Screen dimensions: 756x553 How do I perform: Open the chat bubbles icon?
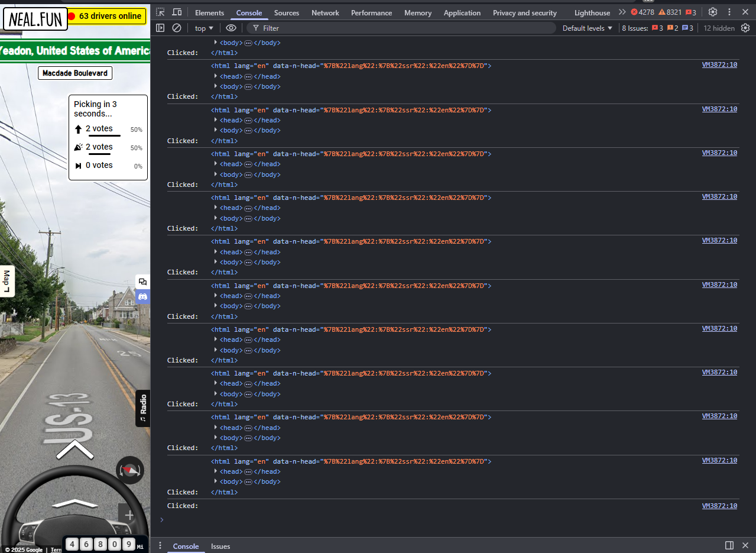(142, 282)
